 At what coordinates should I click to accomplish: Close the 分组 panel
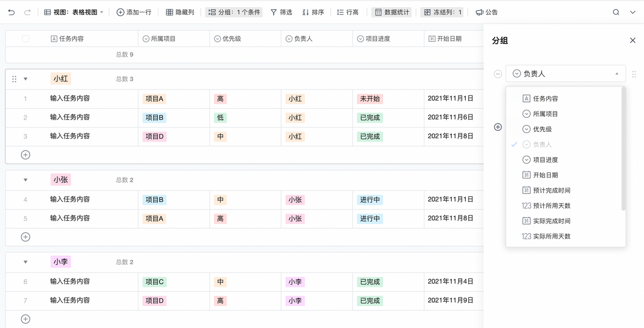pos(632,40)
